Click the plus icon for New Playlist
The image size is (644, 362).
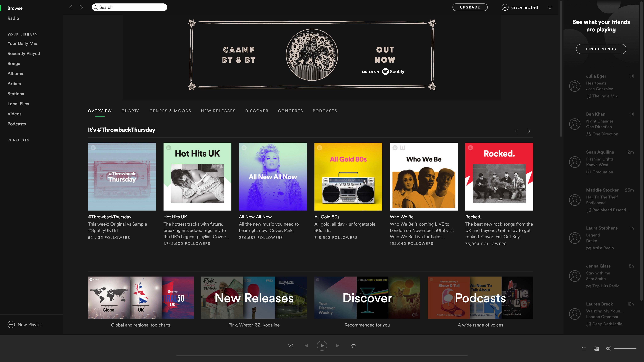[x=11, y=324]
